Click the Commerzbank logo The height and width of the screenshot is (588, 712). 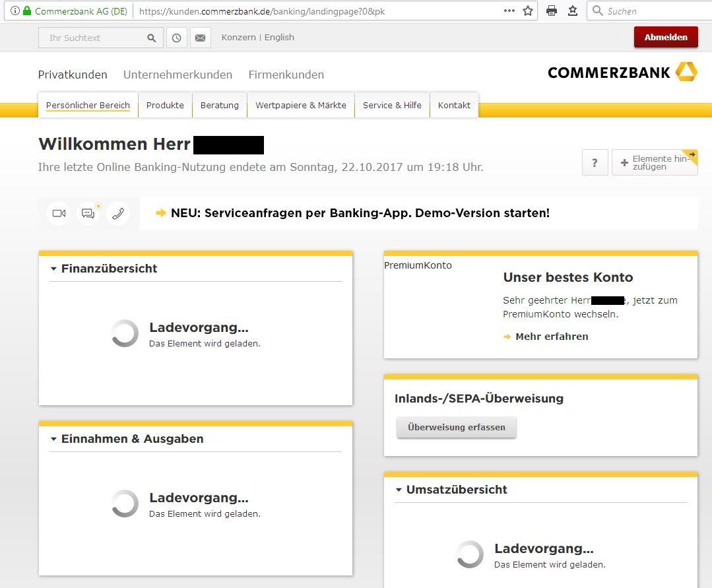[622, 72]
